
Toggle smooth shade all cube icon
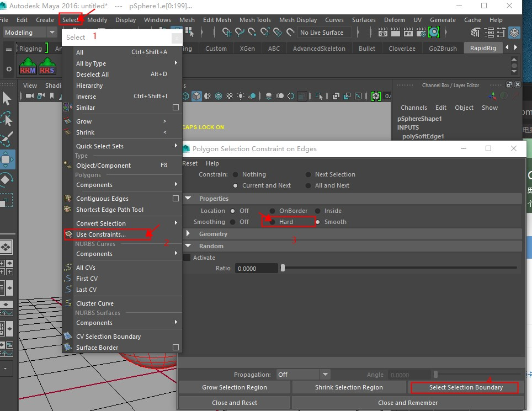tap(196, 96)
